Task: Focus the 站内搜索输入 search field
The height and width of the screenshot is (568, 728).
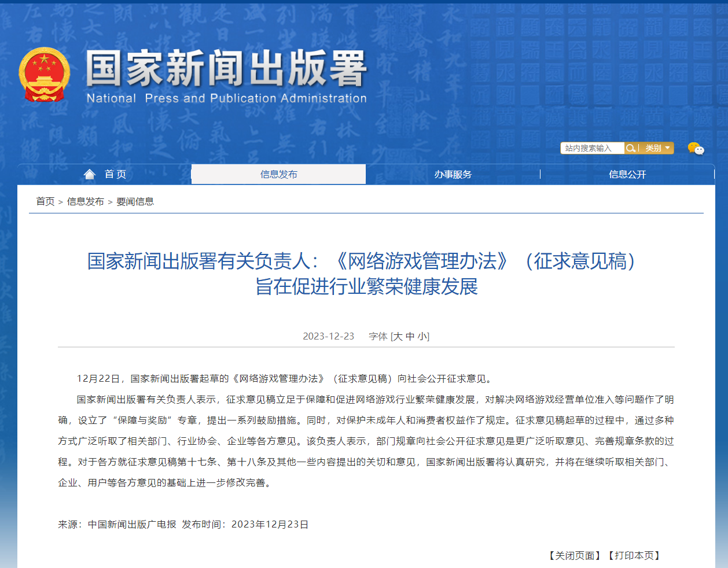Action: (593, 148)
